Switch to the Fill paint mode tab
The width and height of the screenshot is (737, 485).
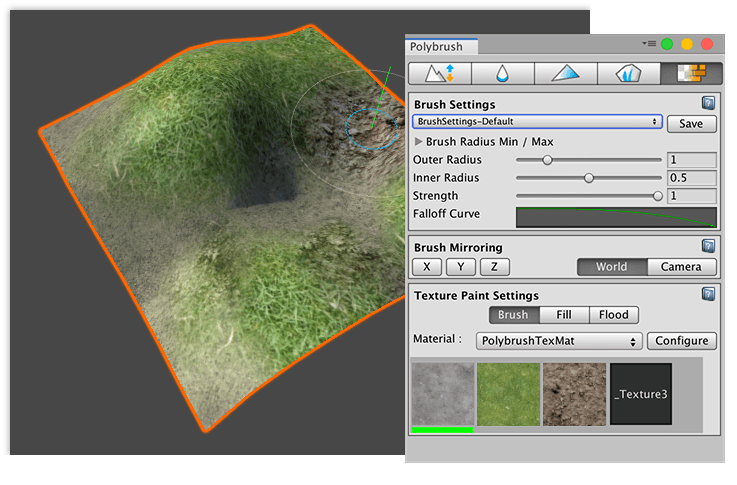[563, 315]
